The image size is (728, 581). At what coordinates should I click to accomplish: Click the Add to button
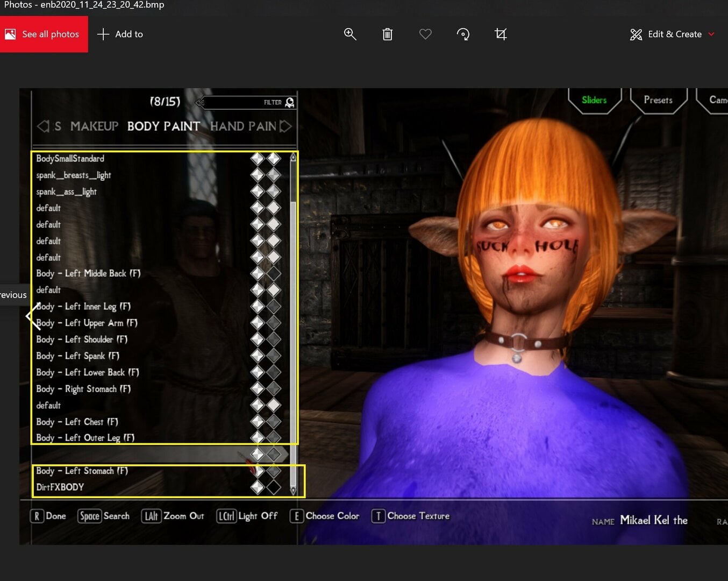120,34
